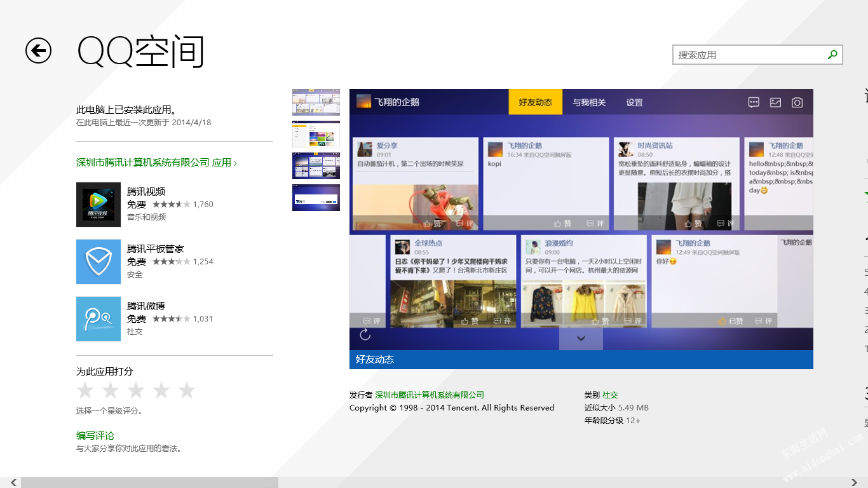The image size is (868, 488).
Task: Open the 社交 category link
Action: pos(610,395)
